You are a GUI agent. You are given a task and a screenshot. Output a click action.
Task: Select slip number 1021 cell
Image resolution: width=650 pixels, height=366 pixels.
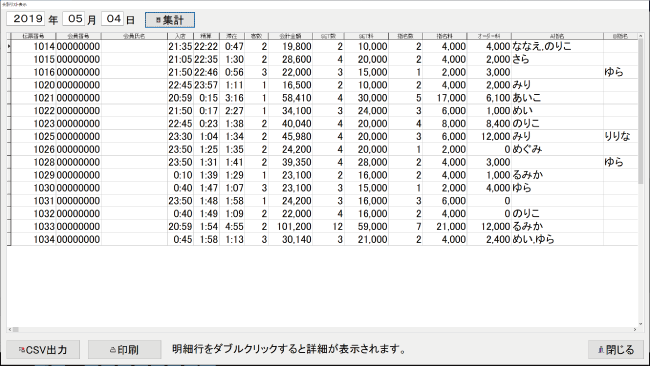coord(33,98)
